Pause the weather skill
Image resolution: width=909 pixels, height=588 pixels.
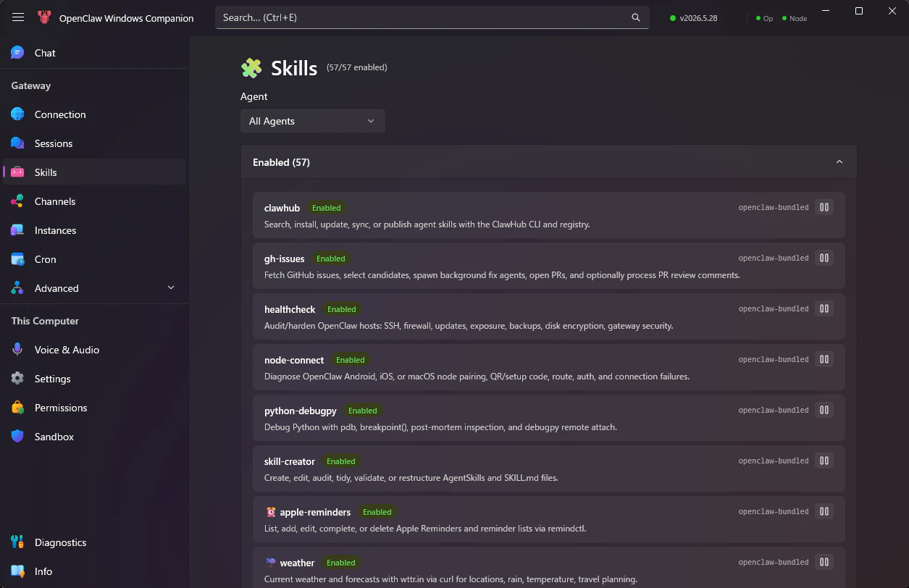point(824,562)
